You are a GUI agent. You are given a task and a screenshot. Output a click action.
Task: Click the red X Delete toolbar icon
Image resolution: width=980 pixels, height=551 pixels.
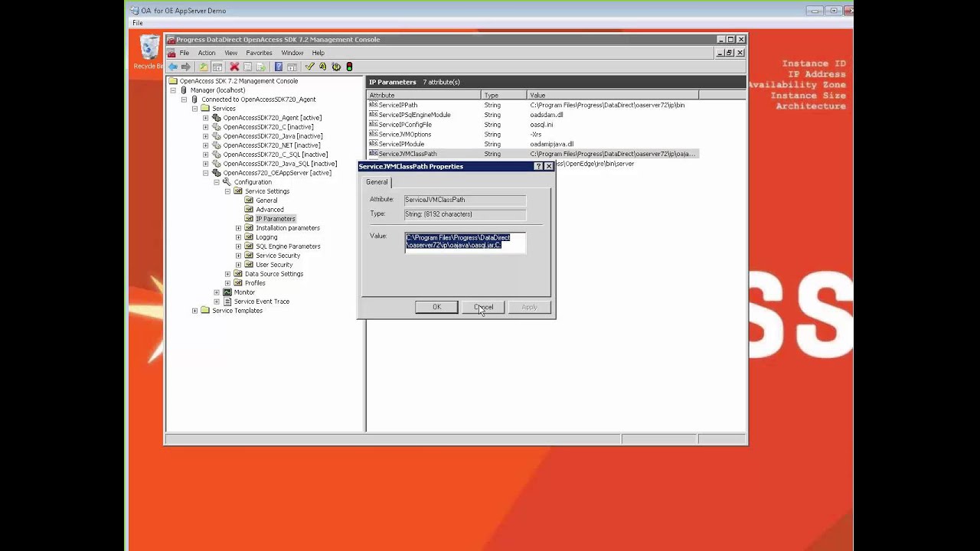tap(234, 67)
